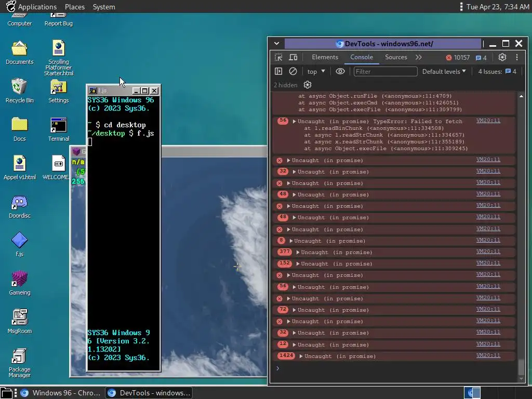Expand the error row counted 152

298,263
